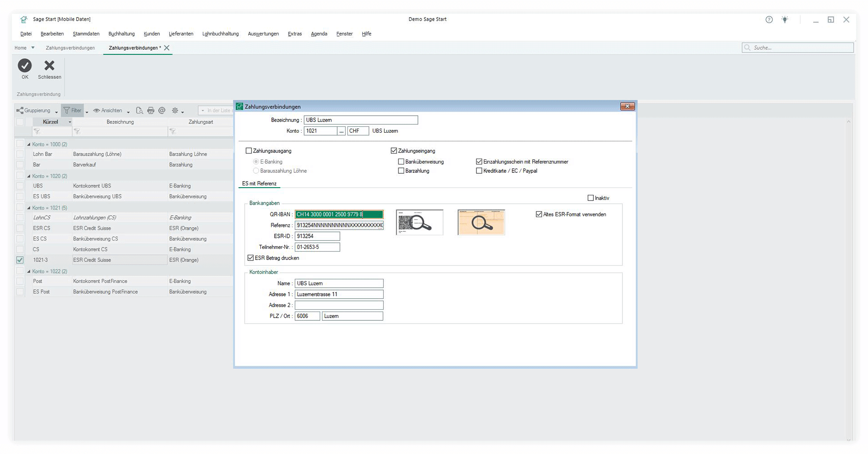Open the Kürzel column dropdown arrow

tap(70, 122)
